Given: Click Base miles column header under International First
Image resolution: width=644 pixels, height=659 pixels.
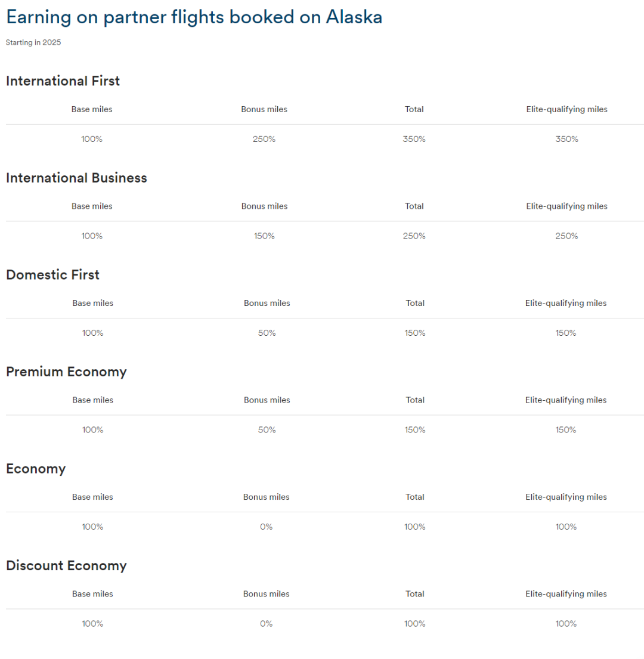Looking at the screenshot, I should coord(92,109).
